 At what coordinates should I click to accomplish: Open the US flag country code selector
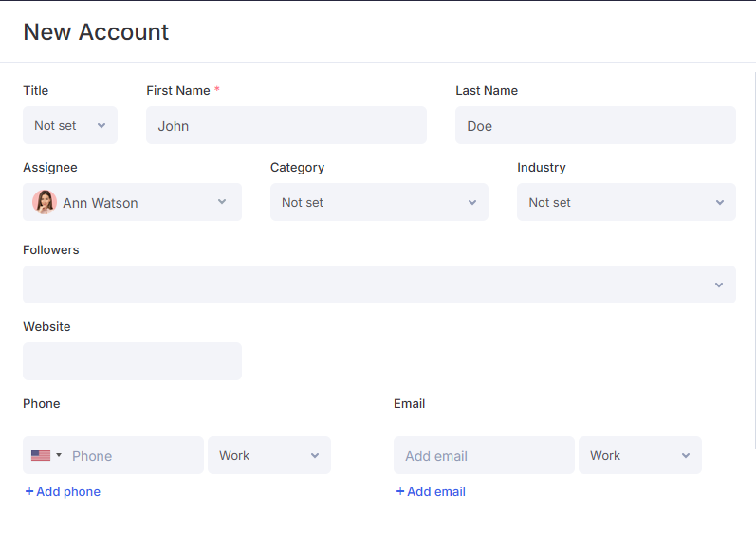point(46,455)
